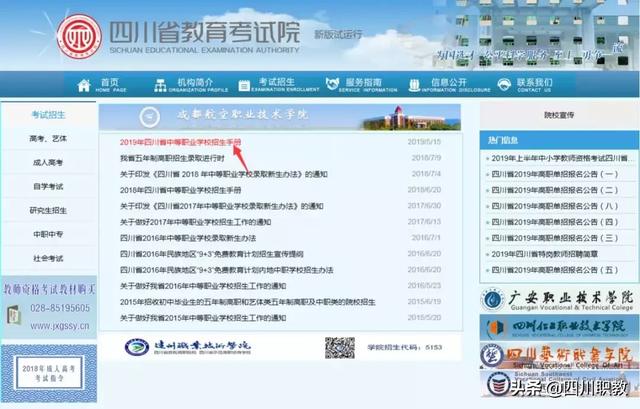Viewport: 640px width, 409px height.
Task: Select 中职中专 in left sidebar
Action: pos(48,235)
